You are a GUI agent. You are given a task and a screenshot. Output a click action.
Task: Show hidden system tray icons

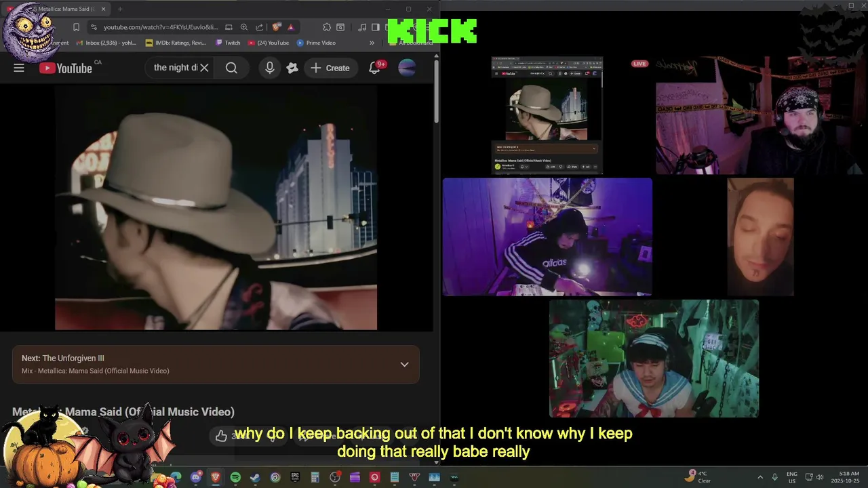759,477
